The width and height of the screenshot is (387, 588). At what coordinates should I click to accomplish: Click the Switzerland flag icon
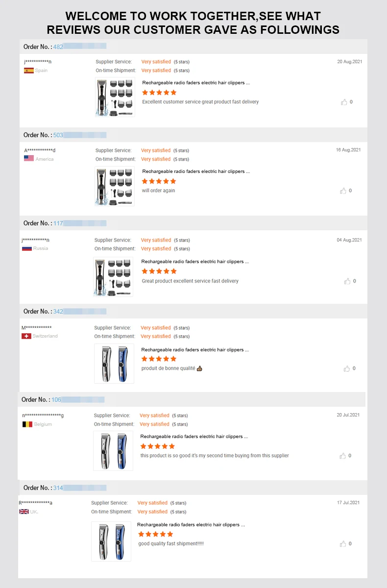tap(26, 336)
